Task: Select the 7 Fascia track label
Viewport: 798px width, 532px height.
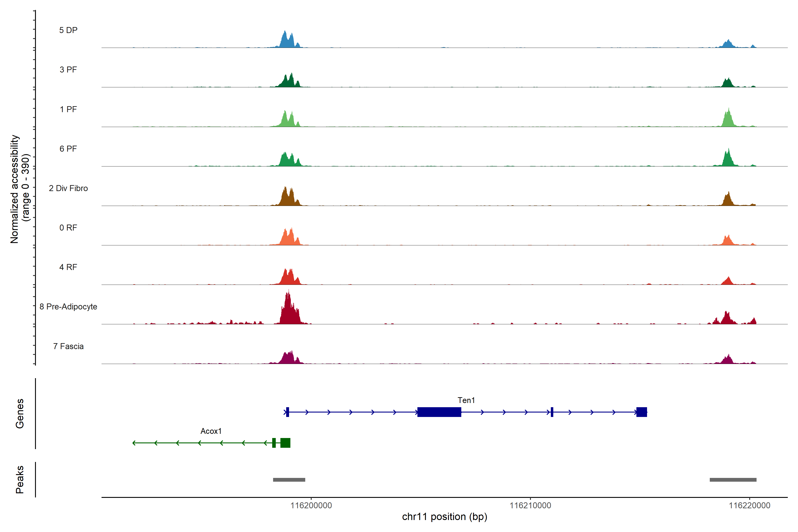Action: (x=68, y=346)
